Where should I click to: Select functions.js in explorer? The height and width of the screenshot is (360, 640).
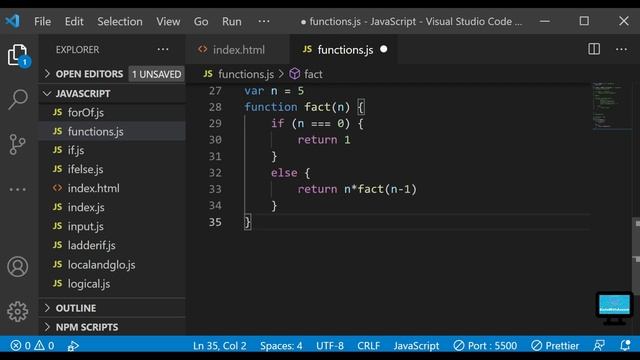coord(112,131)
